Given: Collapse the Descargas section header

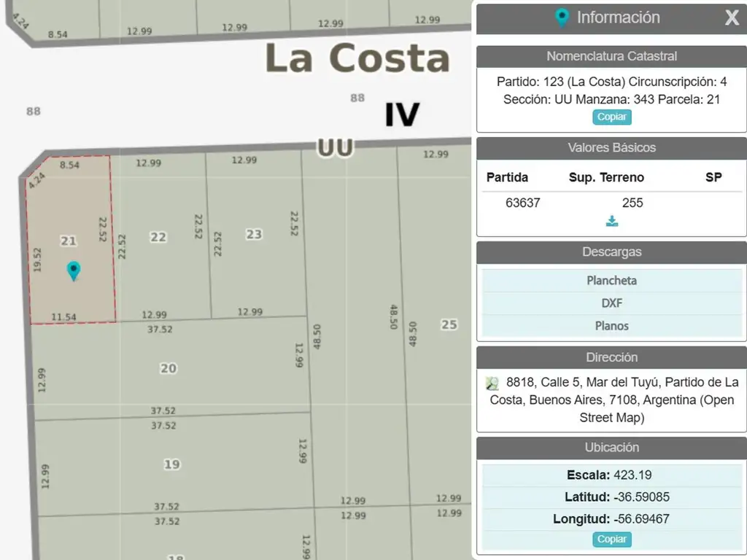Looking at the screenshot, I should pos(611,252).
